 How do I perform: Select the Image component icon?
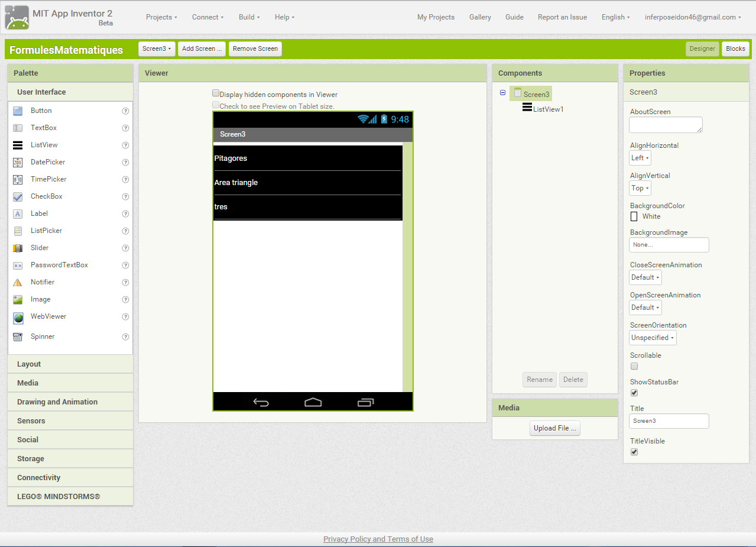pyautogui.click(x=18, y=300)
